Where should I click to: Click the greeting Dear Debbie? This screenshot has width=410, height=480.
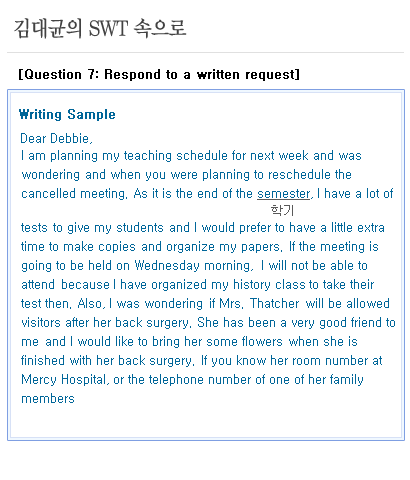pos(56,138)
